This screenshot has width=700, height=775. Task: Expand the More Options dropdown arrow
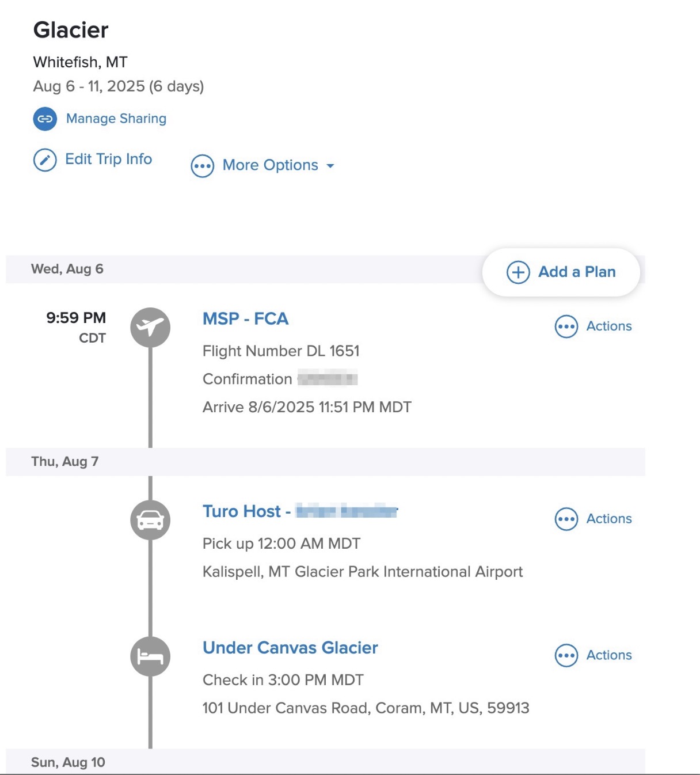[x=330, y=166]
